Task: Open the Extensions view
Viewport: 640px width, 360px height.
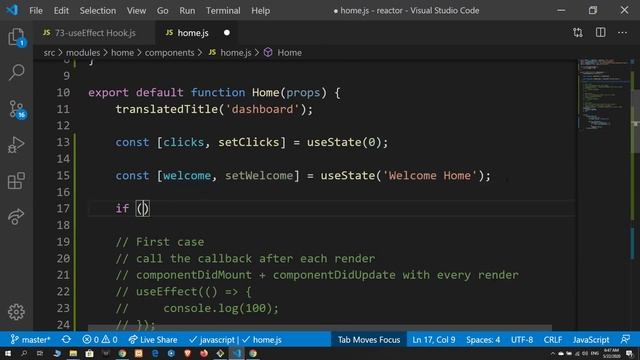Action: pos(16,180)
